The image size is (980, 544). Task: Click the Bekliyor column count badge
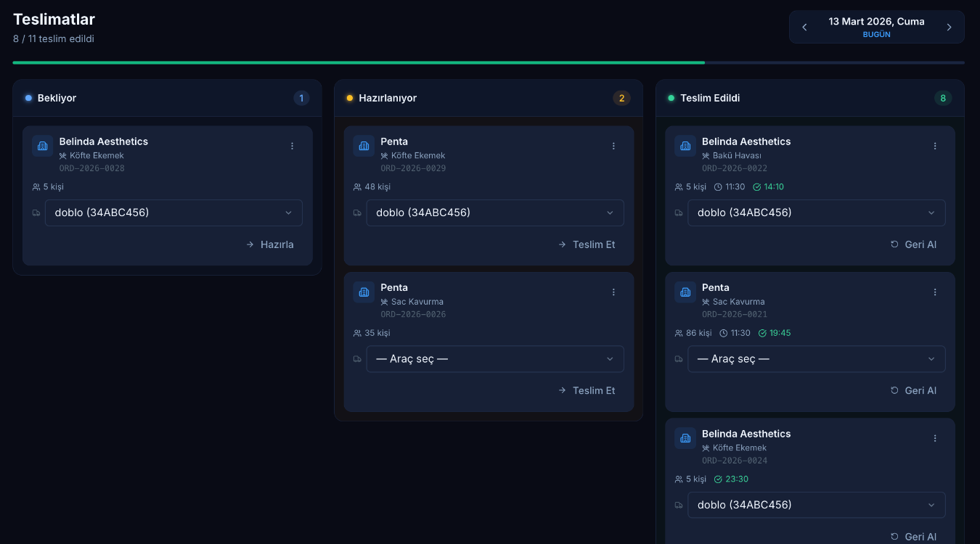pyautogui.click(x=301, y=98)
